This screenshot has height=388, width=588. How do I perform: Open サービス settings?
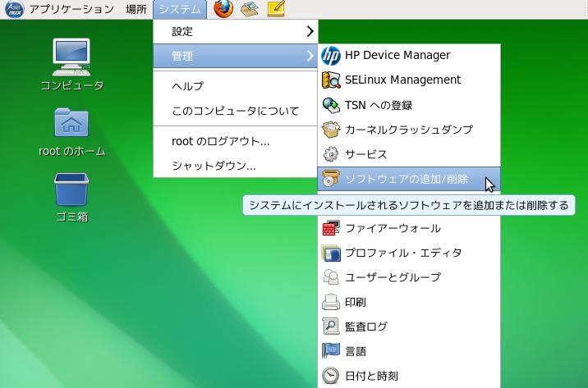click(x=365, y=154)
